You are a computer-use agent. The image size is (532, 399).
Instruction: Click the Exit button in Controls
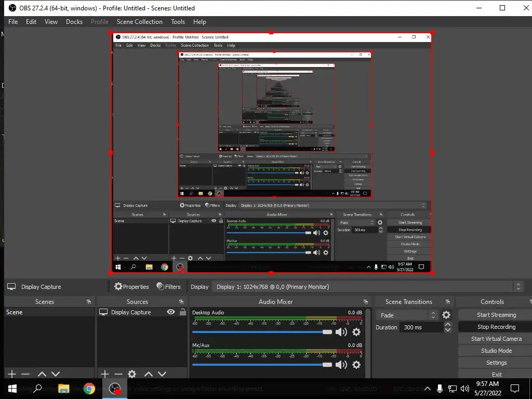pos(496,375)
